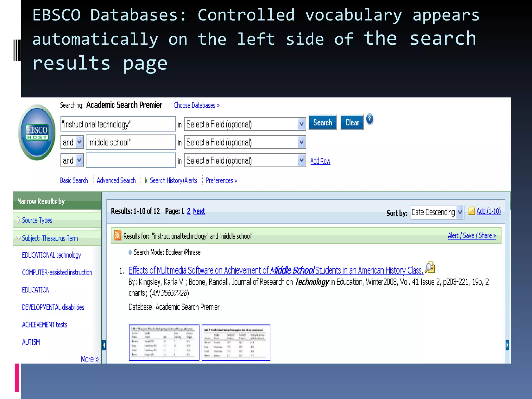This screenshot has height=399, width=532.
Task: Click the right panel arrow handle
Action: coord(507,345)
